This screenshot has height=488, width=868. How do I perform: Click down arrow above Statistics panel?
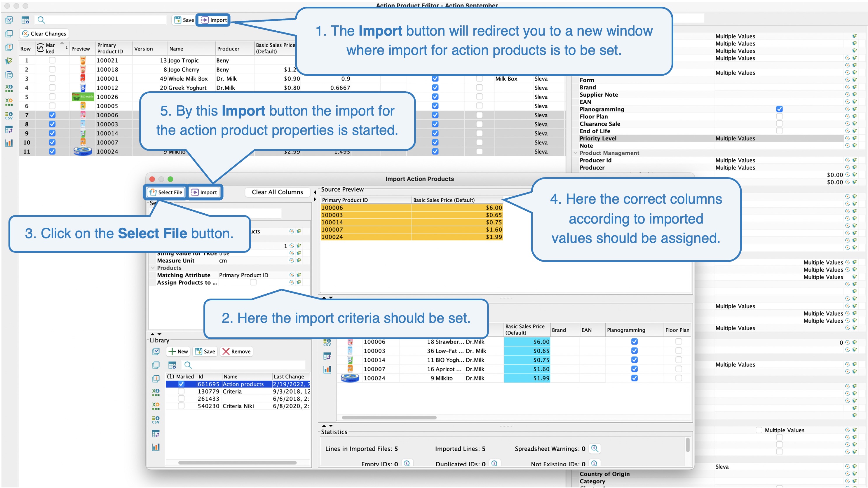pyautogui.click(x=331, y=426)
